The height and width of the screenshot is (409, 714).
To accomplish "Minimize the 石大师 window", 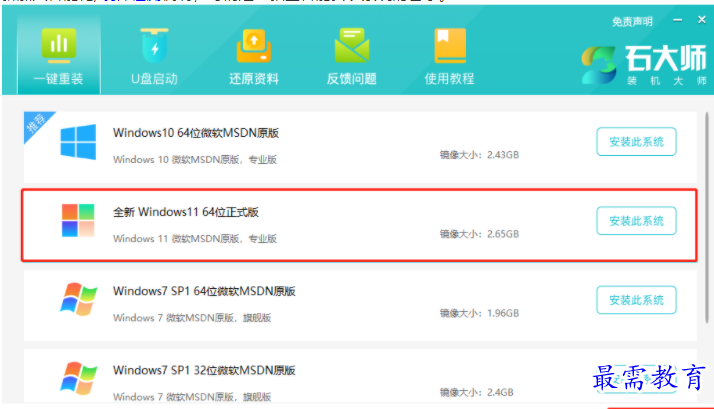I will (678, 20).
